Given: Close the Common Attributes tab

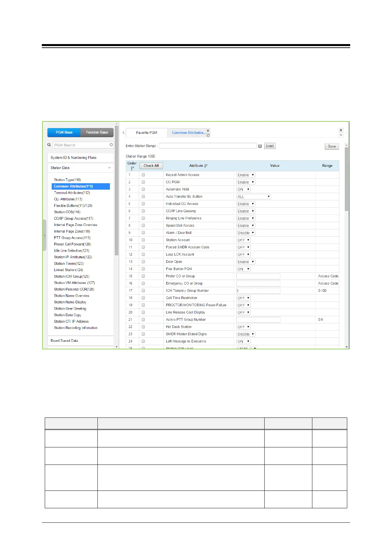Looking at the screenshot, I should 208,131.
